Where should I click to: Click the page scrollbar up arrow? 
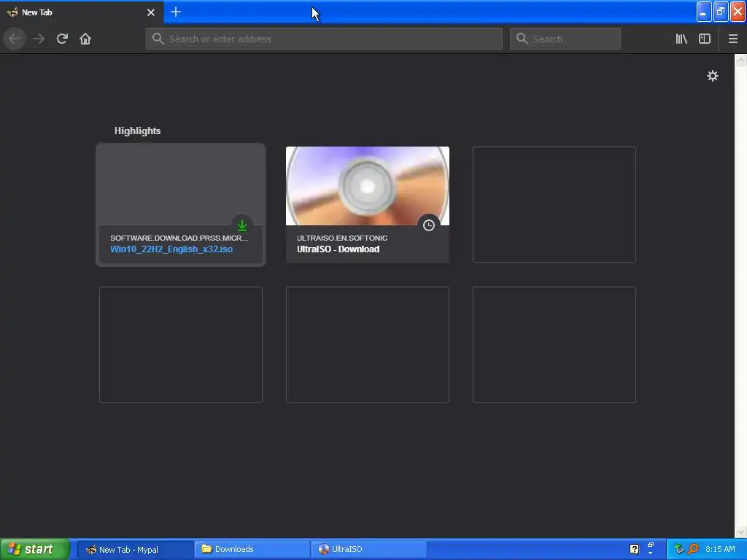tap(740, 60)
